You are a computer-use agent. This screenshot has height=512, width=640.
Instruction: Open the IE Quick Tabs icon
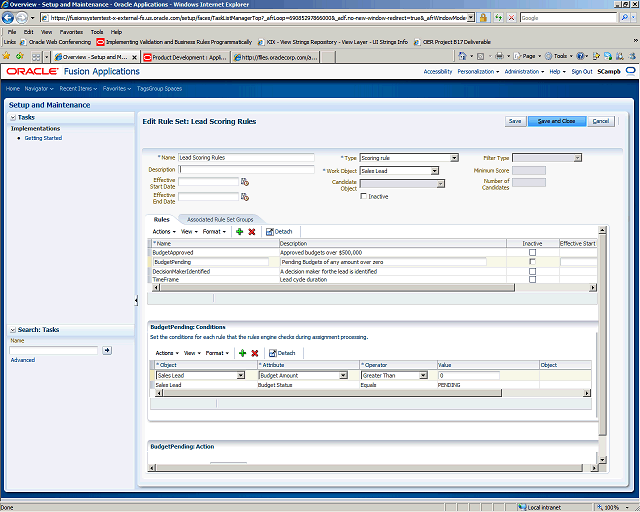pos(36,57)
